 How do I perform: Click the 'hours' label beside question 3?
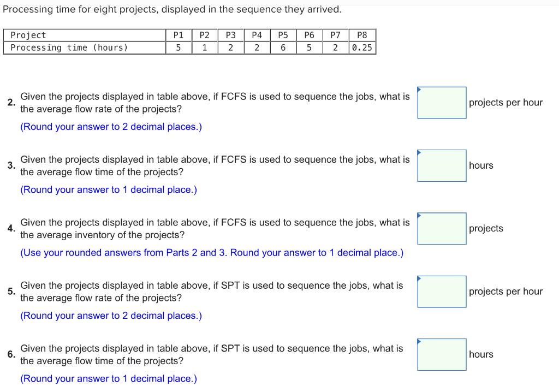(481, 165)
